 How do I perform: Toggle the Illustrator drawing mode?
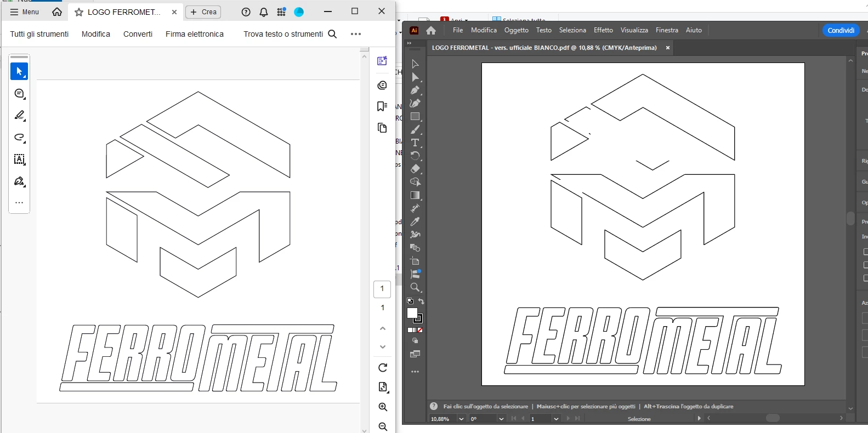click(x=415, y=341)
